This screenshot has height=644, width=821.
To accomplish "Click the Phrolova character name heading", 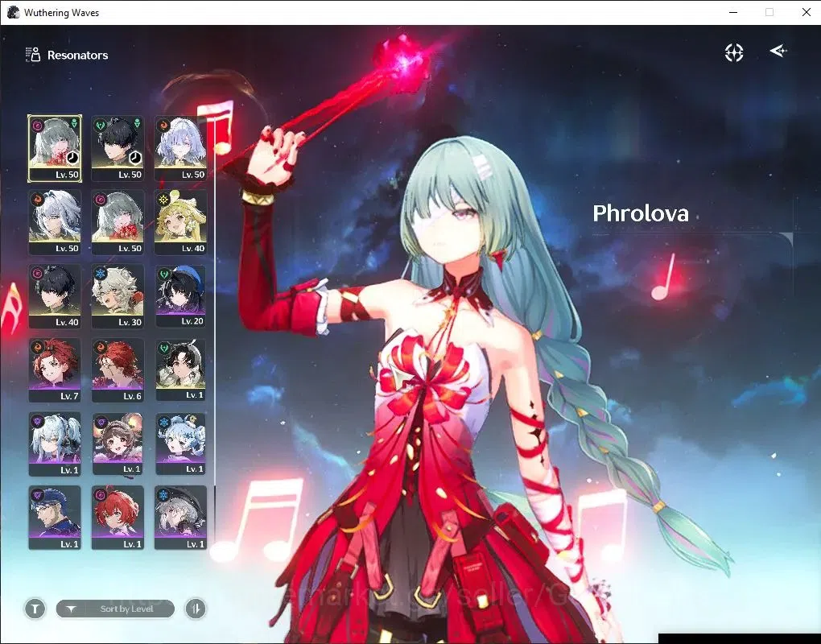I will (x=641, y=213).
